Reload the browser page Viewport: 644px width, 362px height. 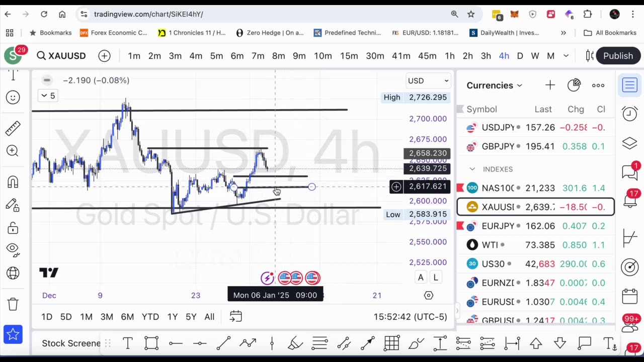(x=44, y=14)
